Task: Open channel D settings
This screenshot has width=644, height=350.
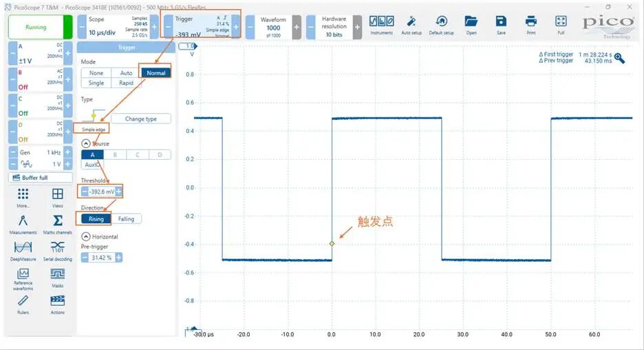Action: tap(40, 132)
